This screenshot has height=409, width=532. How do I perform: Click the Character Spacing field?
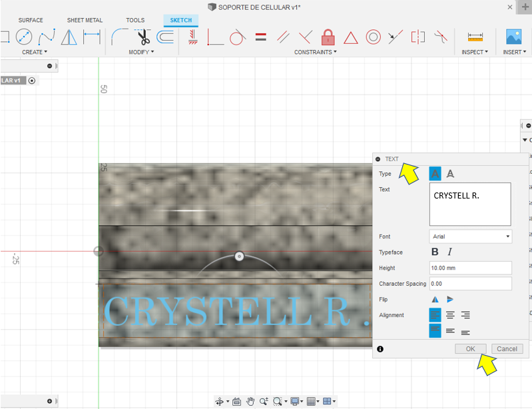tap(470, 283)
